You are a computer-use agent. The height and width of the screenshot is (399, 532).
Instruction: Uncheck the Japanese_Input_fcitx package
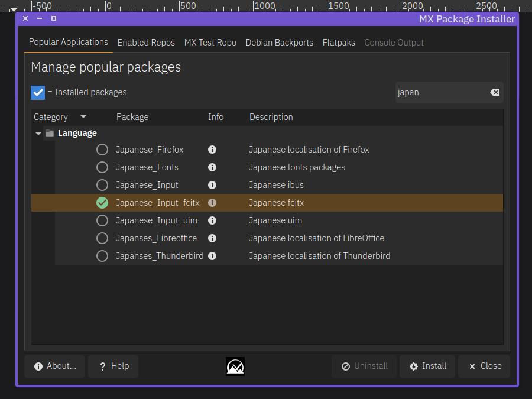[x=102, y=203]
